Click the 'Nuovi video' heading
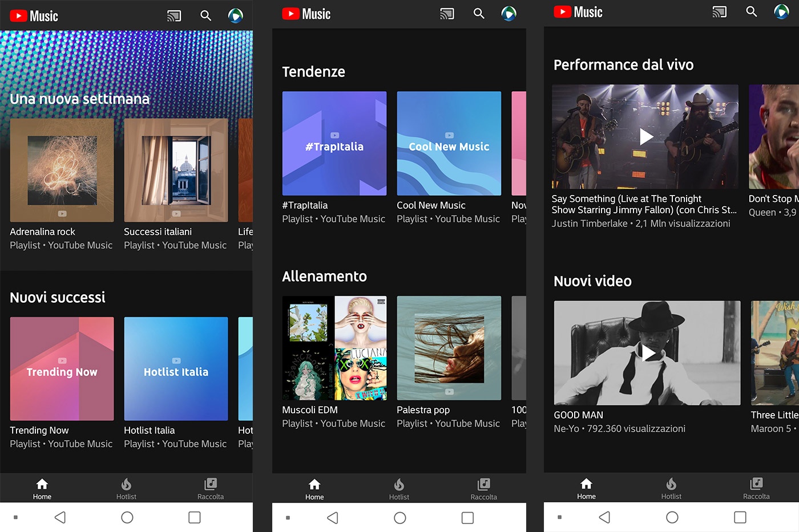Image resolution: width=799 pixels, height=532 pixels. click(x=592, y=281)
